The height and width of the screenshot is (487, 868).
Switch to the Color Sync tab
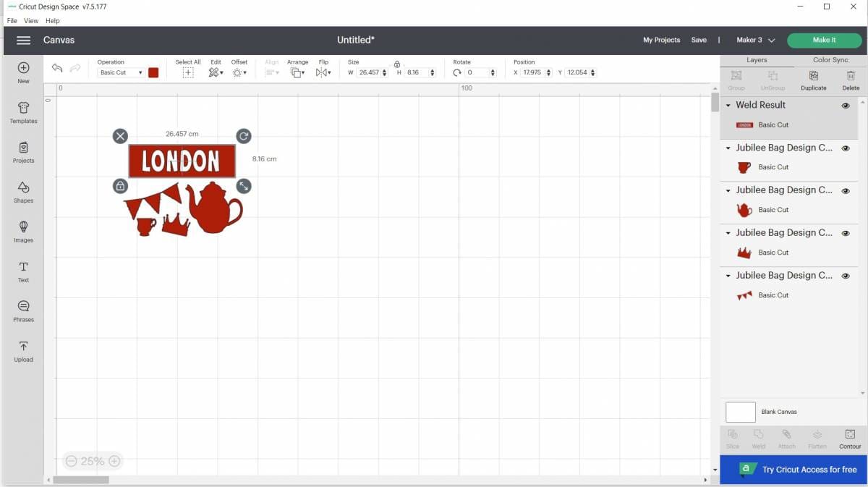pyautogui.click(x=830, y=60)
